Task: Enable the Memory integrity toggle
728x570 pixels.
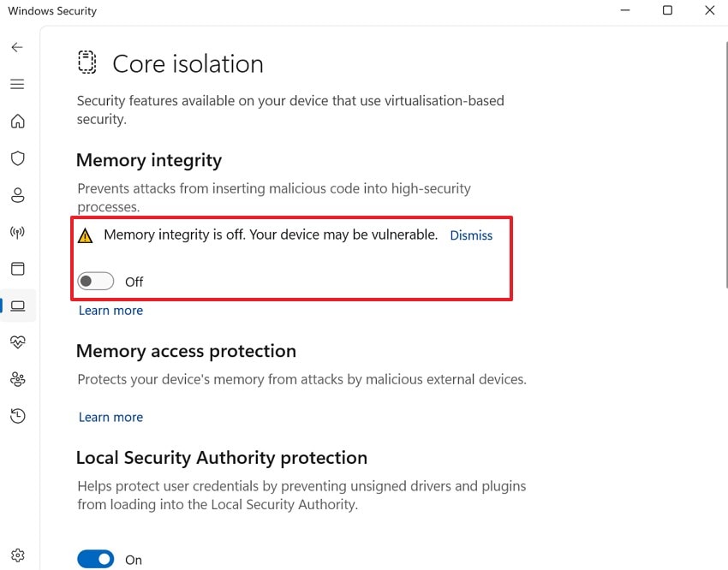Action: pyautogui.click(x=95, y=280)
